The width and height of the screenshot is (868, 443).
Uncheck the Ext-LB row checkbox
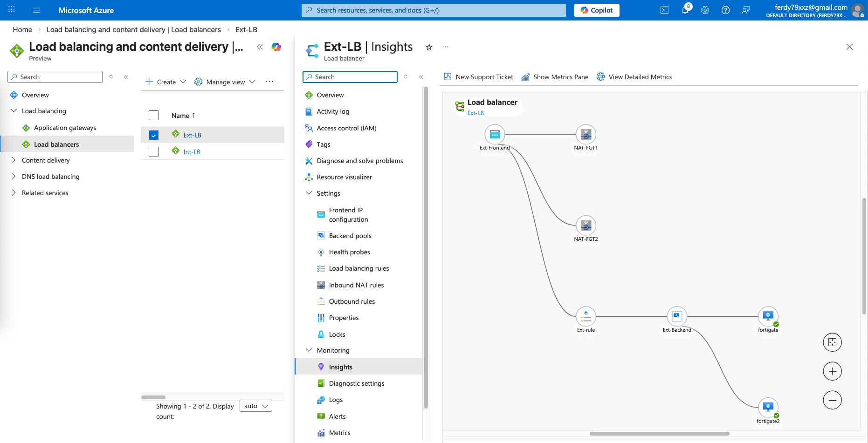[x=154, y=135]
